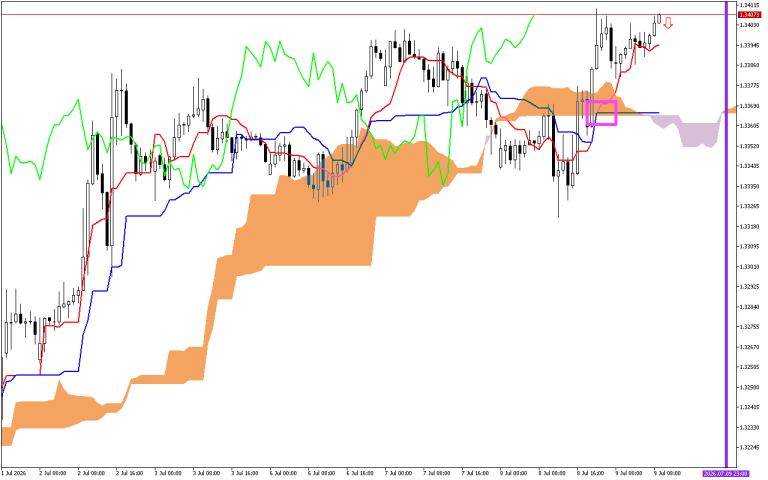Click the 7 Jul 16:00 time label

tap(475, 473)
